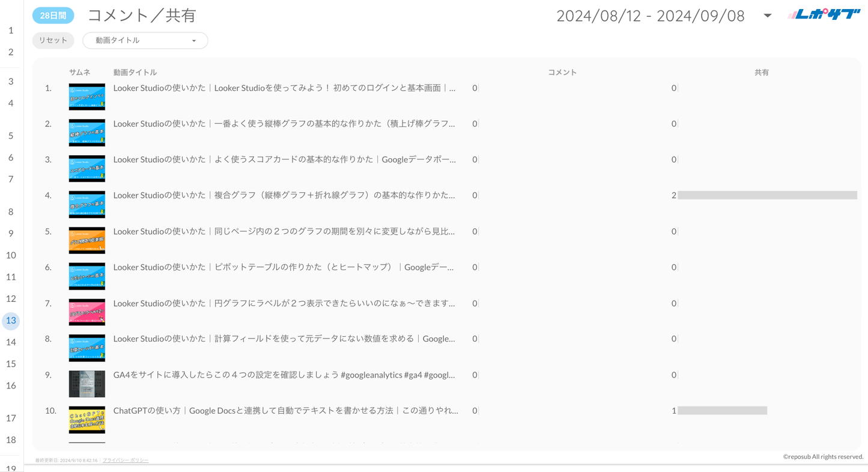This screenshot has height=472, width=868.
Task: Click orange thumbnail of row 5 video
Action: [x=87, y=241]
